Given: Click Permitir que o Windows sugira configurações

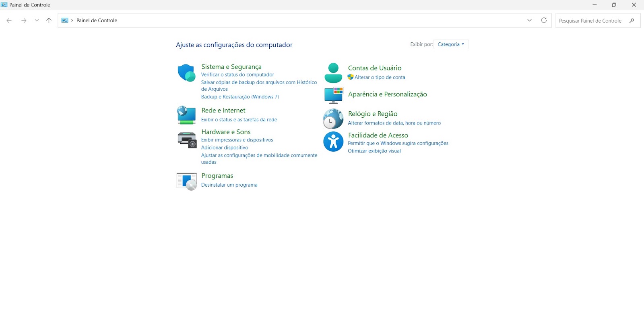Looking at the screenshot, I should tap(398, 143).
